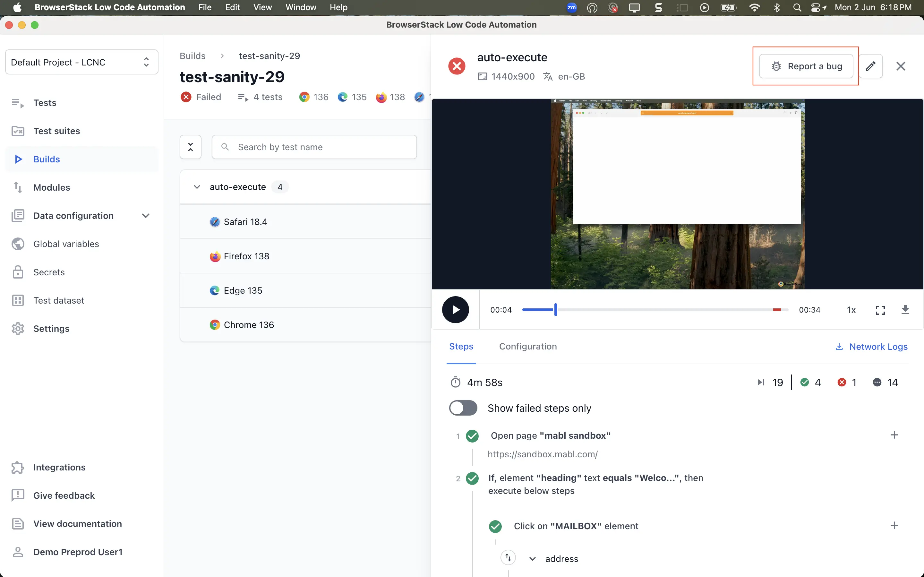
Task: Focus the Search by test name field
Action: coord(314,147)
